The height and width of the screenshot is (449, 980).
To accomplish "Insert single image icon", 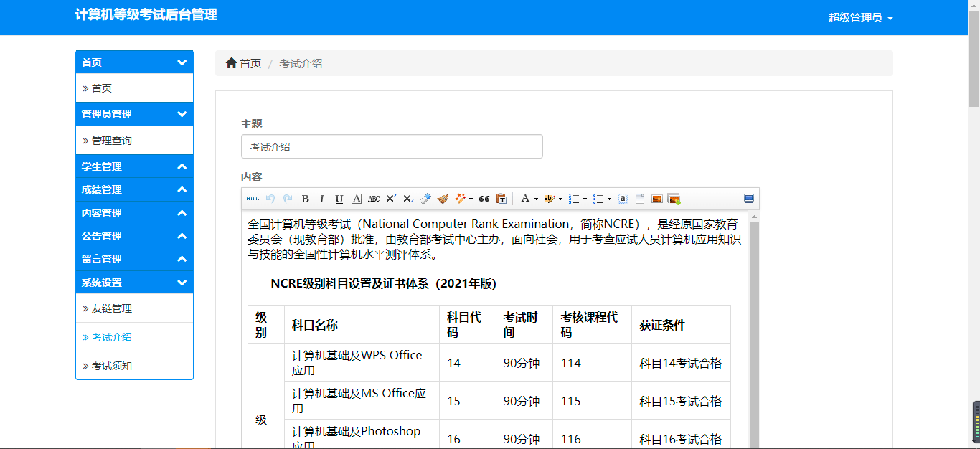I will click(x=656, y=199).
